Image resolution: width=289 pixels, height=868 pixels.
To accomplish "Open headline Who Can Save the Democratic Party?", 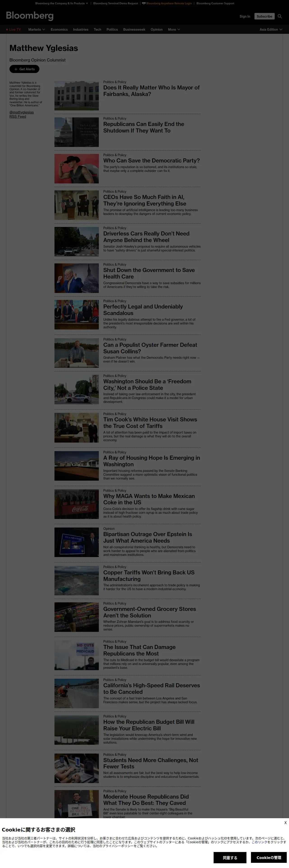I will tap(151, 161).
